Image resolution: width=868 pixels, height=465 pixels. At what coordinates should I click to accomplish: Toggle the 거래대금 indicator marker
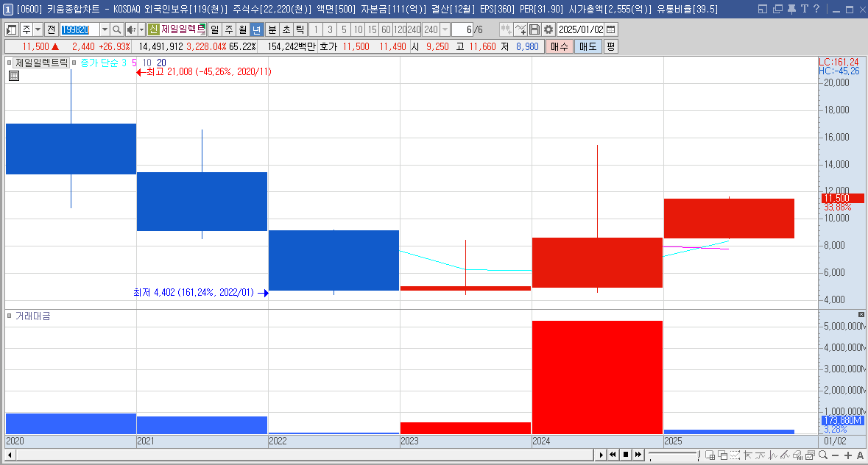click(x=9, y=316)
